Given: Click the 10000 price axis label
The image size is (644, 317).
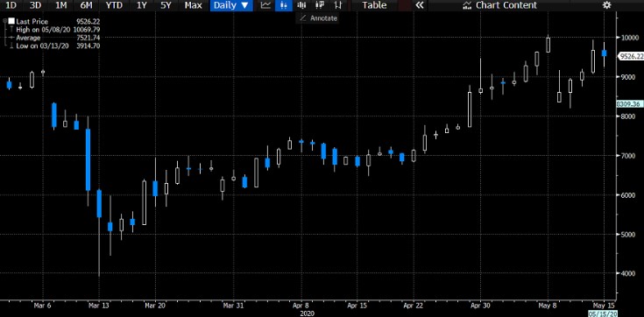Looking at the screenshot, I should click(631, 38).
